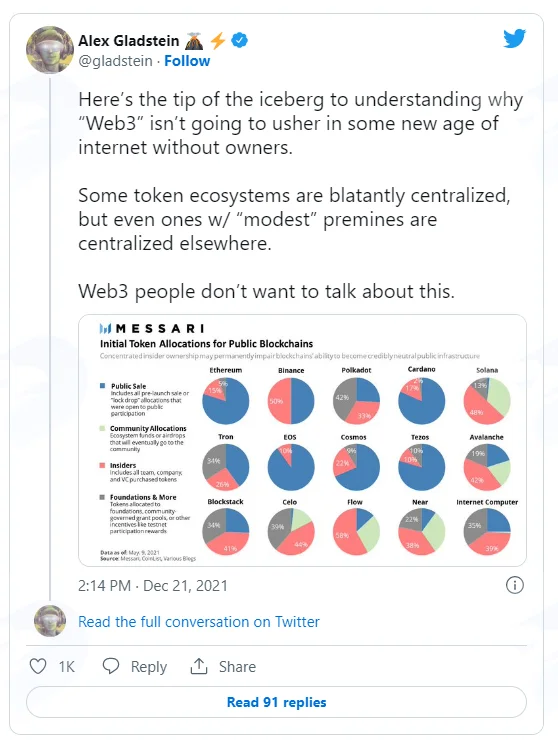The width and height of the screenshot is (558, 750).
Task: Click the blue Public Sale legend swatch
Action: pos(102,386)
